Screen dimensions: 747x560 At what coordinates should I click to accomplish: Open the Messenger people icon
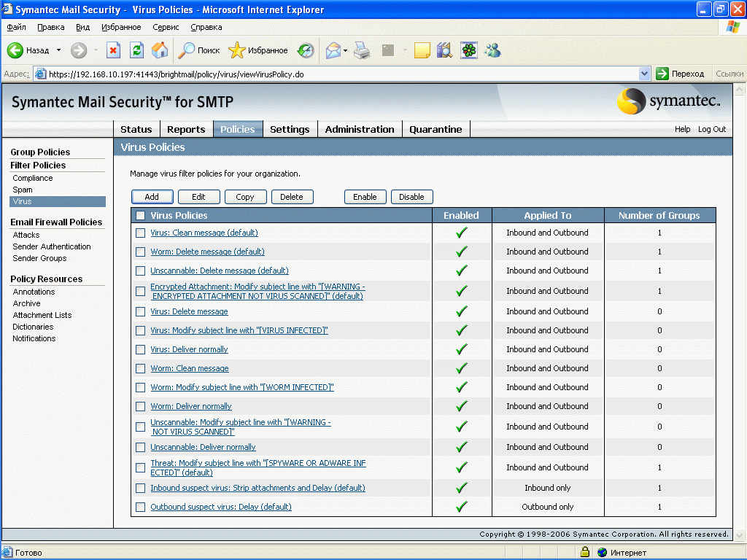(492, 50)
